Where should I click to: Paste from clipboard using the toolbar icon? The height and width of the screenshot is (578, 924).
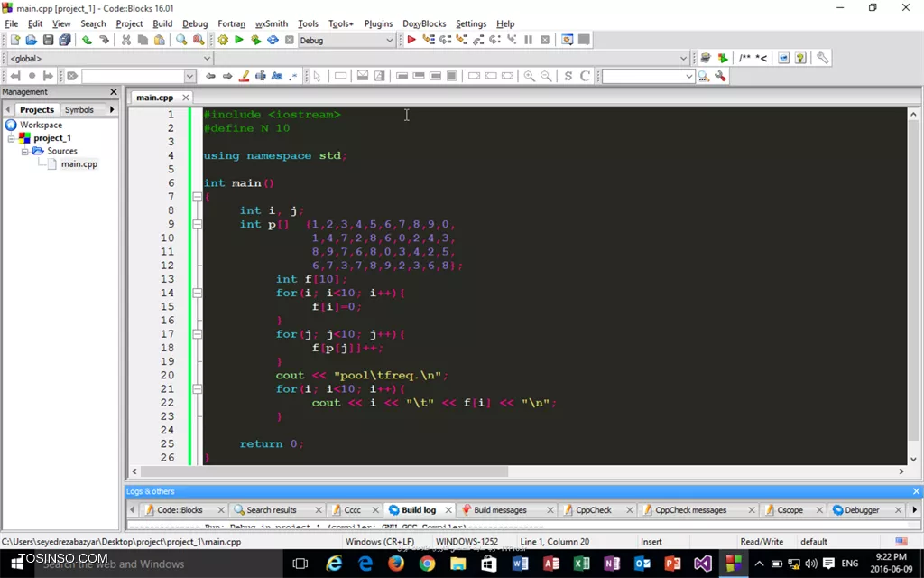coord(159,40)
